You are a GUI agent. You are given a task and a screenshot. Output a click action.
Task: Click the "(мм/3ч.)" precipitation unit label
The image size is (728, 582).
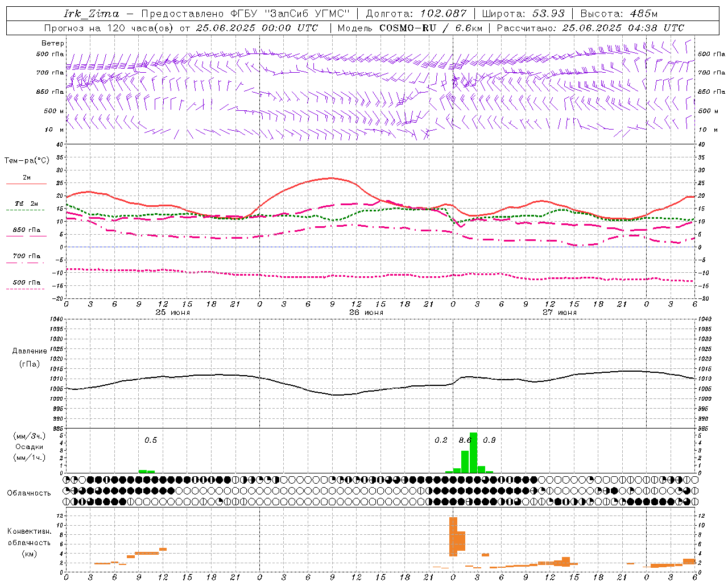pos(29,436)
